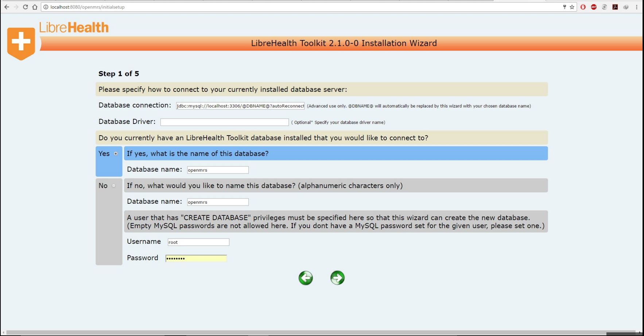Click the site info icon in the address bar
Image resolution: width=644 pixels, height=336 pixels.
(x=46, y=7)
